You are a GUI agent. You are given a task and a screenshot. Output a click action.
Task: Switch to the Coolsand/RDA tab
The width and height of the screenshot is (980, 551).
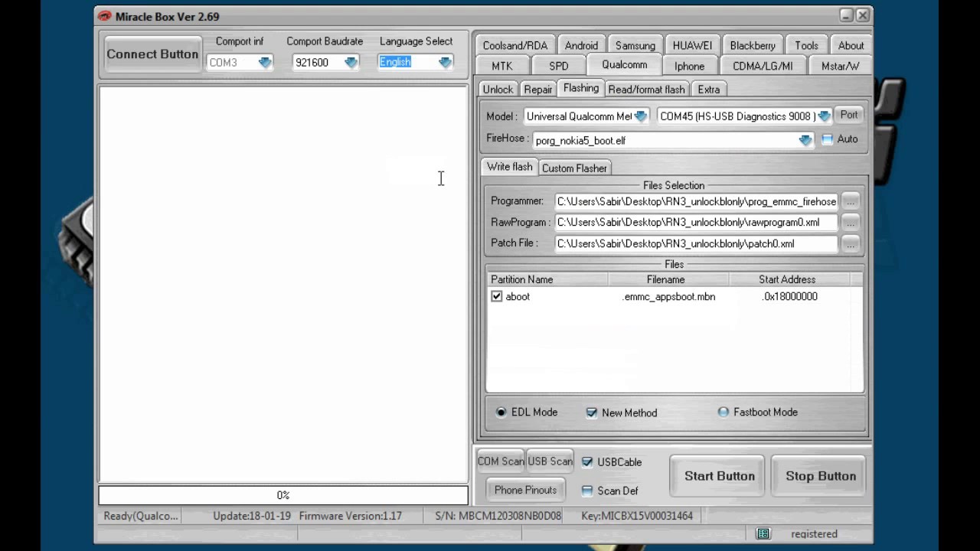pyautogui.click(x=514, y=46)
